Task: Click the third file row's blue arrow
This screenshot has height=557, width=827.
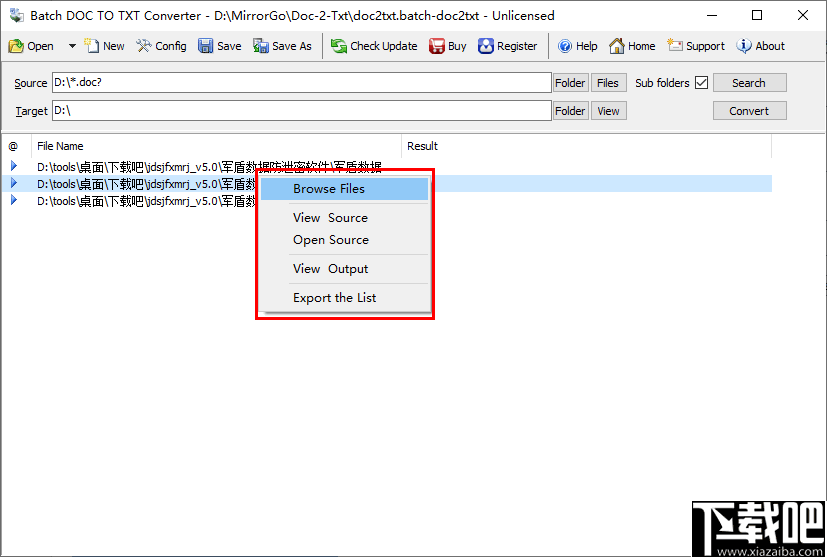Action: click(14, 200)
